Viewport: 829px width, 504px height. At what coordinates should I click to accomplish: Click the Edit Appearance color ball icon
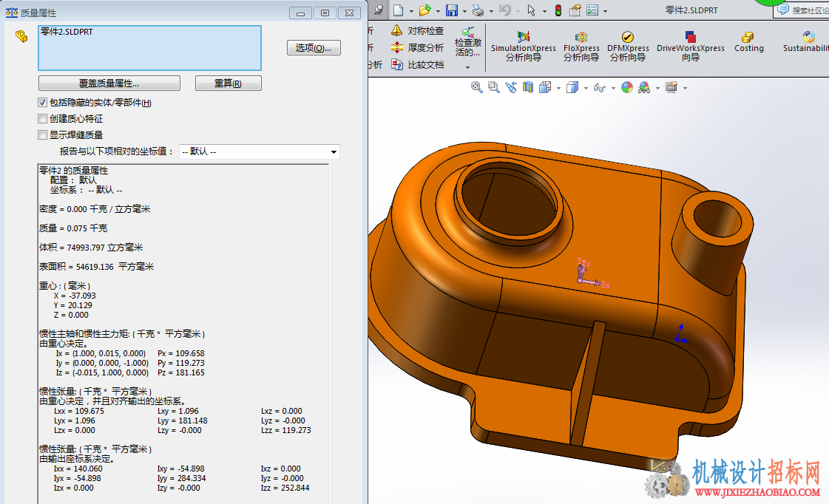coord(627,87)
